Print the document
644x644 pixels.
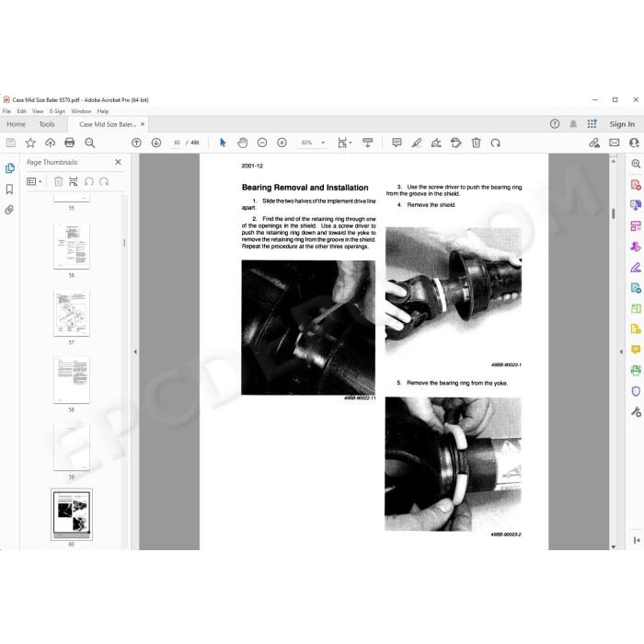coord(70,143)
